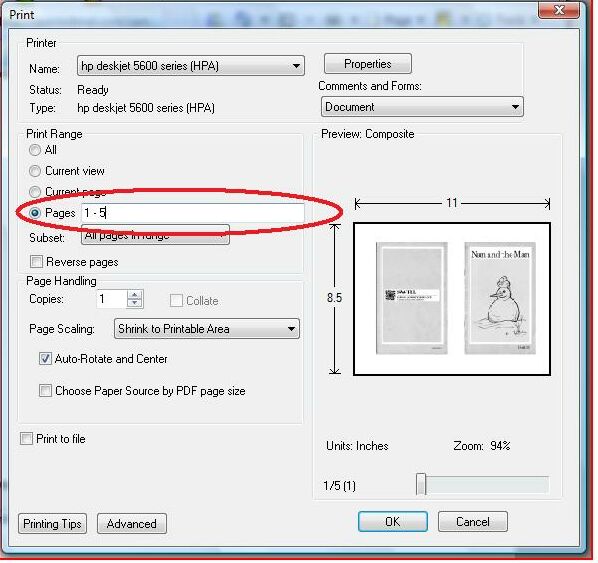This screenshot has width=598, height=563.
Task: Uncheck Auto-Rotate and Center
Action: point(45,359)
